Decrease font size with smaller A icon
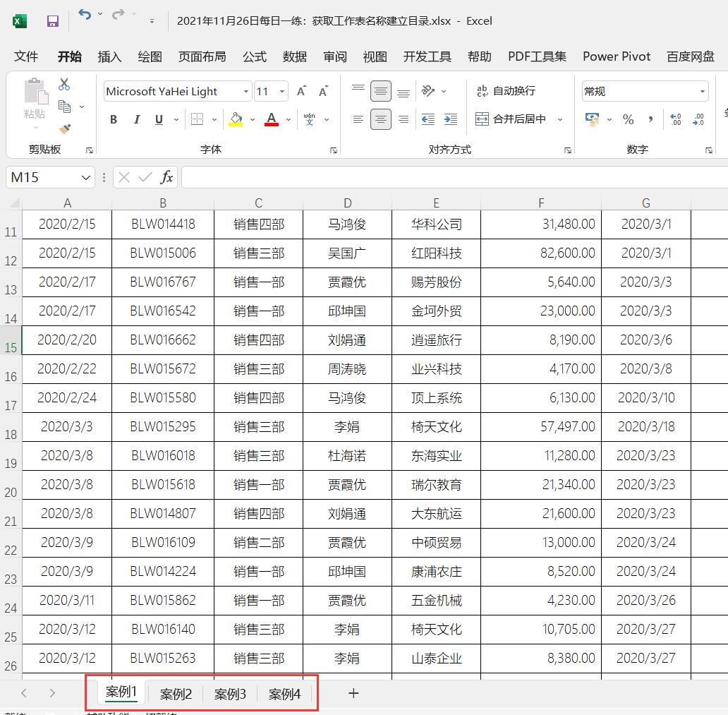Screen dimensions: 728x715 click(x=324, y=91)
